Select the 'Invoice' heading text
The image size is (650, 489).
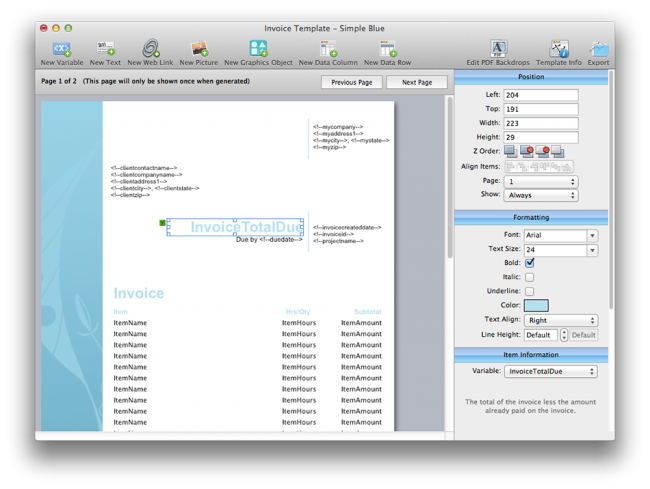pyautogui.click(x=139, y=293)
